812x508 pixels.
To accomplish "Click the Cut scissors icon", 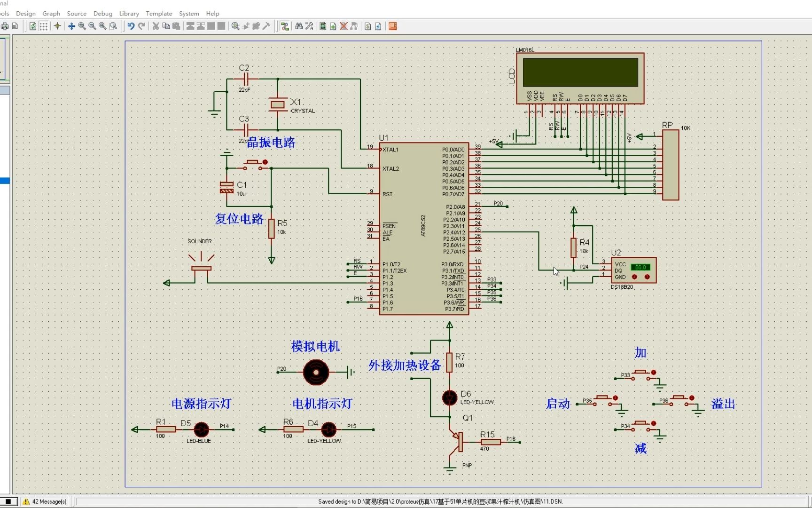I will 156,26.
